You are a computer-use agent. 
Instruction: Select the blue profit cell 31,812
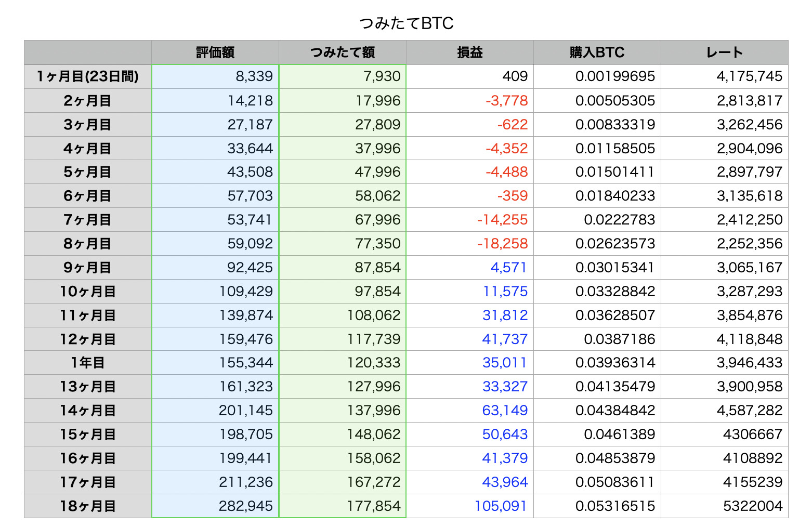(470, 315)
